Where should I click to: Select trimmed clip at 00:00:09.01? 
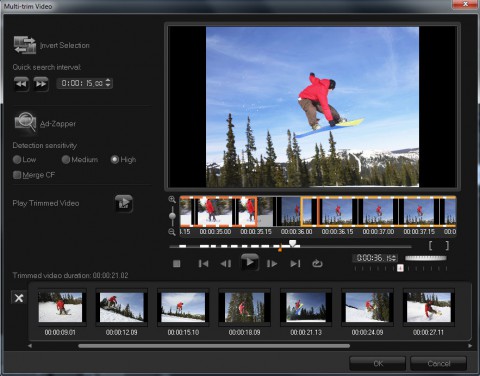click(x=60, y=307)
